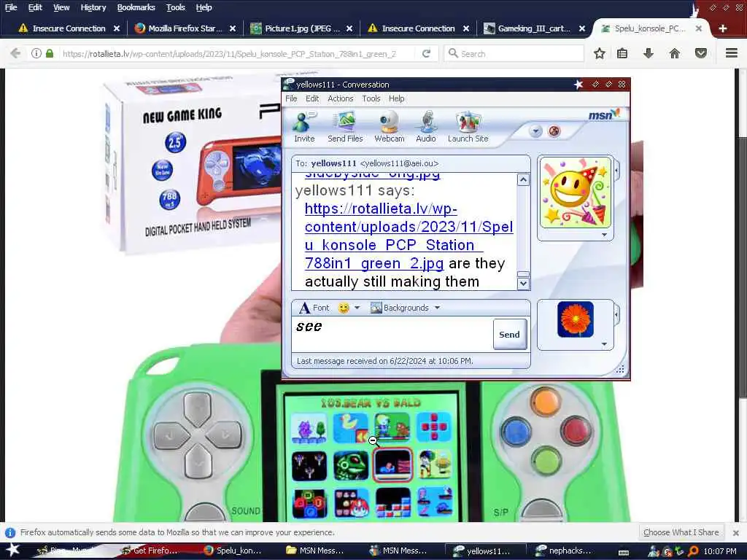Viewport: 747px width, 560px height.
Task: Expand the round arrow menu beside block icon
Action: tap(535, 131)
